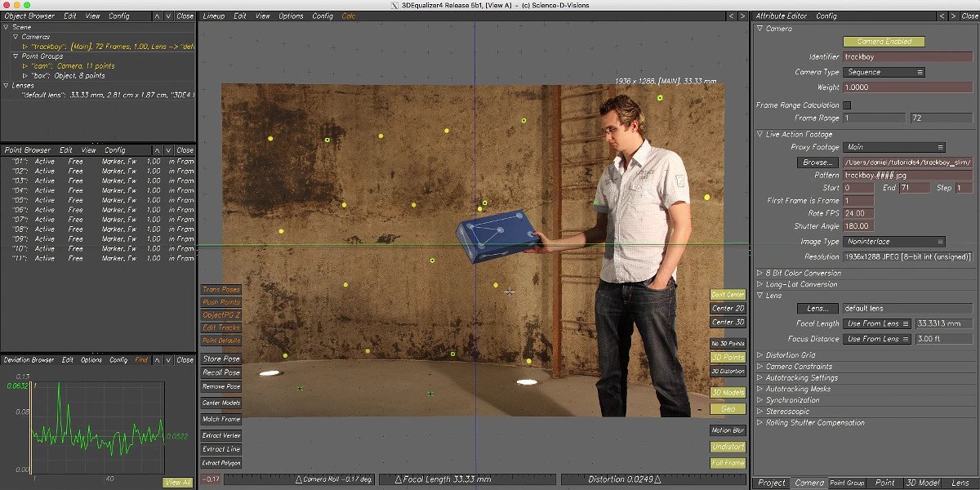The height and width of the screenshot is (490, 980).
Task: Click the Store Pose button
Action: tap(221, 359)
